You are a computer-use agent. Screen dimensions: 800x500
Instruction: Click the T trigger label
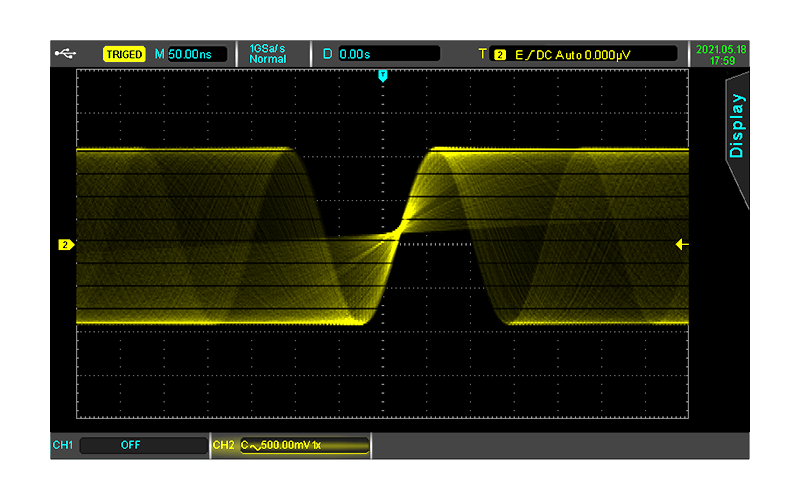[x=482, y=54]
